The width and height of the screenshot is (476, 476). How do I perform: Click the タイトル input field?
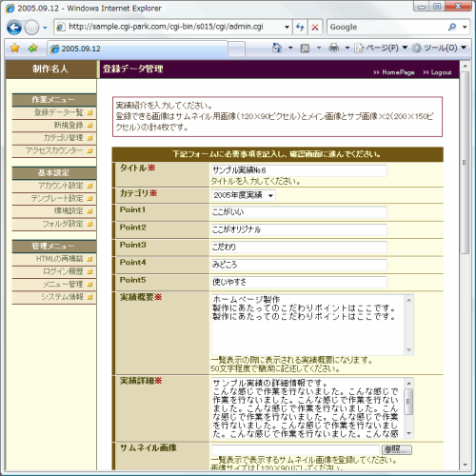click(299, 170)
